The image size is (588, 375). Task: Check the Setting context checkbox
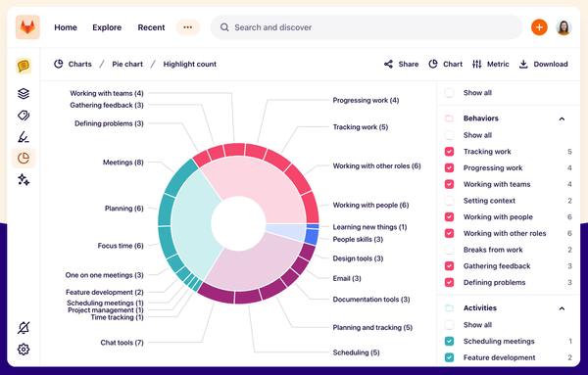coord(449,201)
